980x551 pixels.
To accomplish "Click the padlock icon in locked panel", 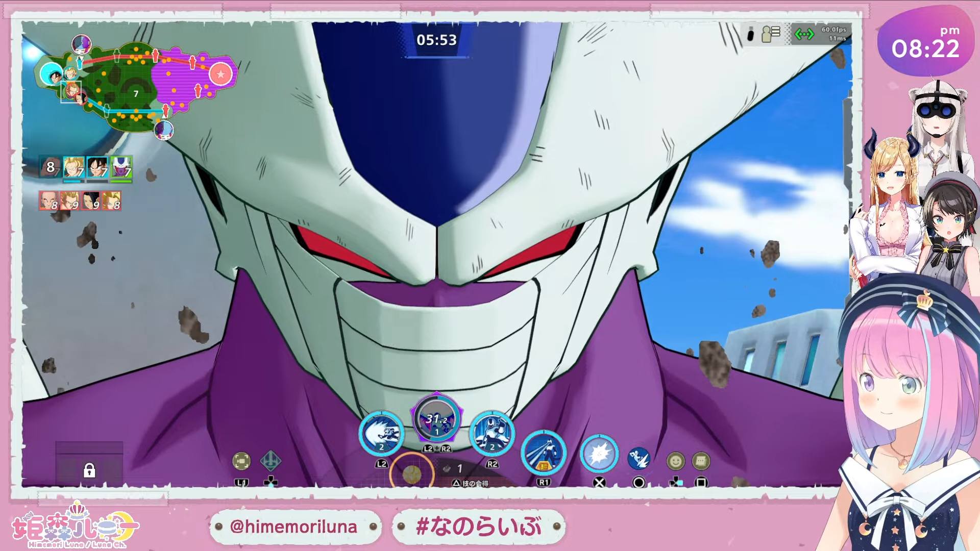I will pyautogui.click(x=89, y=470).
